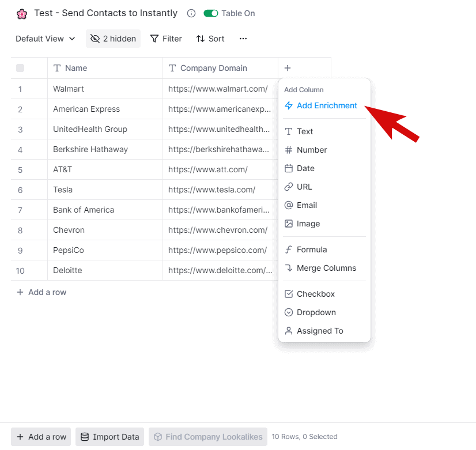Select the Dropdown column type

(x=324, y=312)
